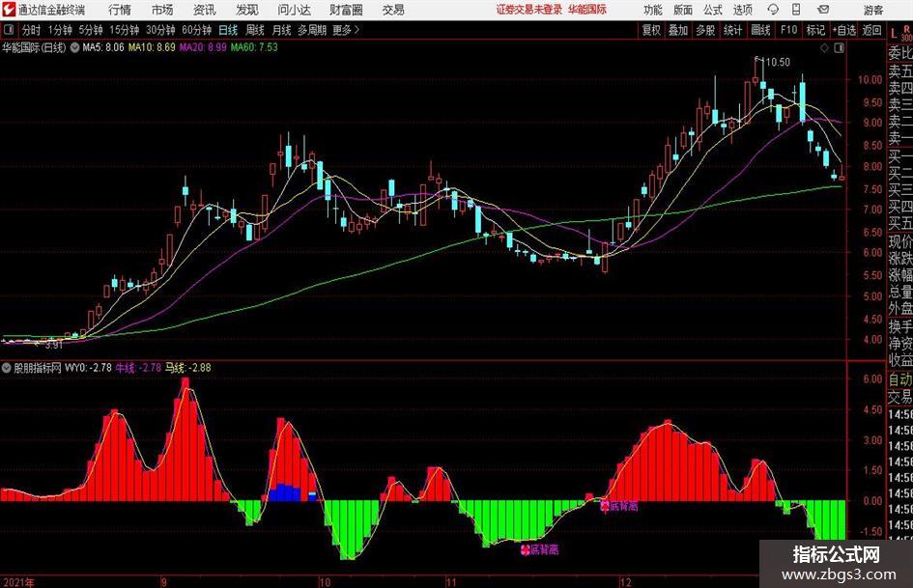This screenshot has height=588, width=913.
Task: Switch to the 周线 weekly tab
Action: point(255,30)
